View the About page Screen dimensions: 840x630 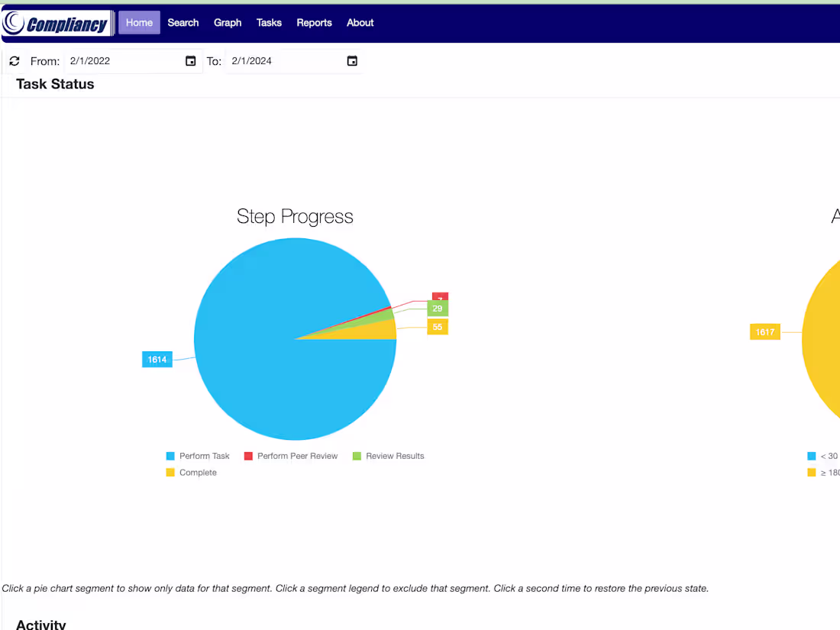tap(360, 23)
